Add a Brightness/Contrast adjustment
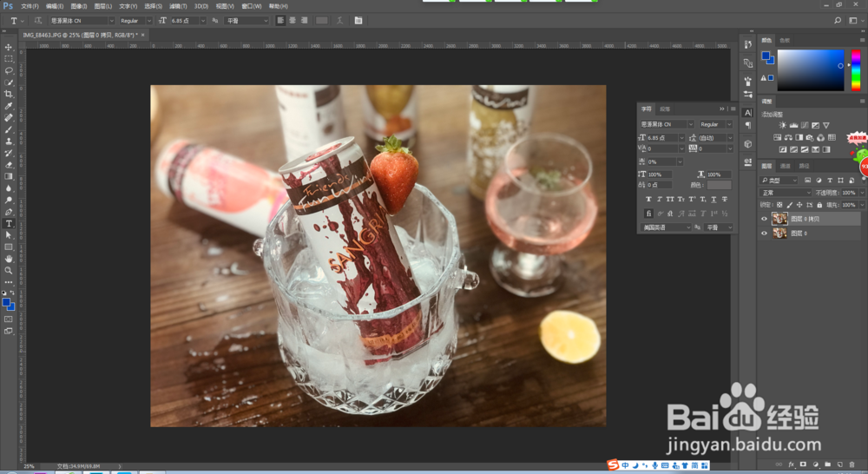The height and width of the screenshot is (474, 868). coord(782,125)
